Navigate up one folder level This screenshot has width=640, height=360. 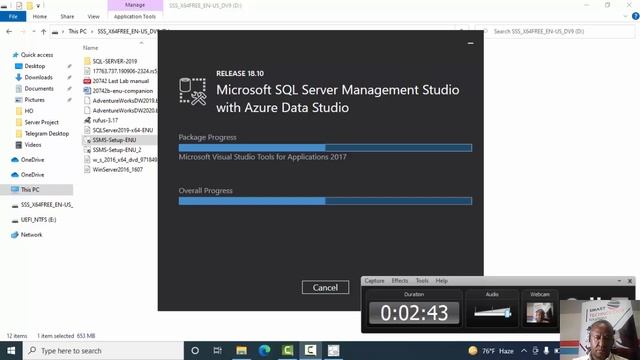[x=43, y=31]
